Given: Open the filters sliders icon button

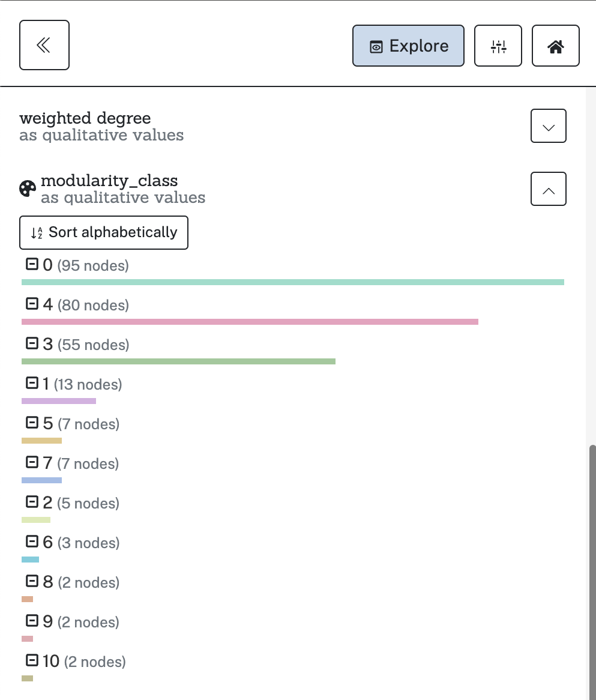Looking at the screenshot, I should 498,46.
